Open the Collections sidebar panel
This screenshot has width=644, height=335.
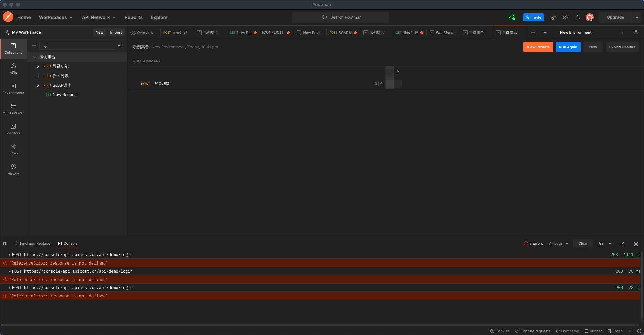[x=13, y=49]
